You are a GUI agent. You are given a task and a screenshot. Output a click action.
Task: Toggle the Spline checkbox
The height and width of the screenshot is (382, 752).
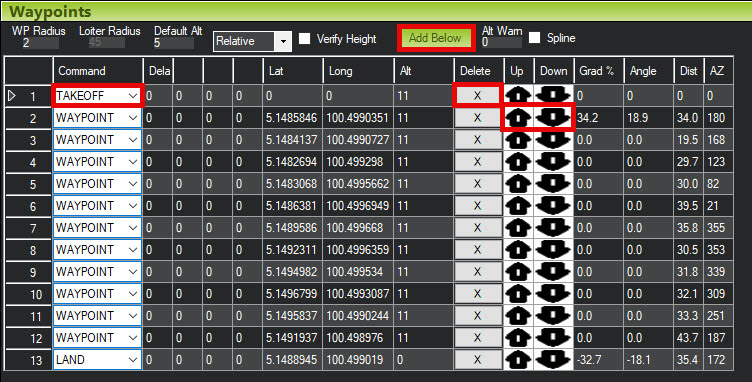point(534,38)
